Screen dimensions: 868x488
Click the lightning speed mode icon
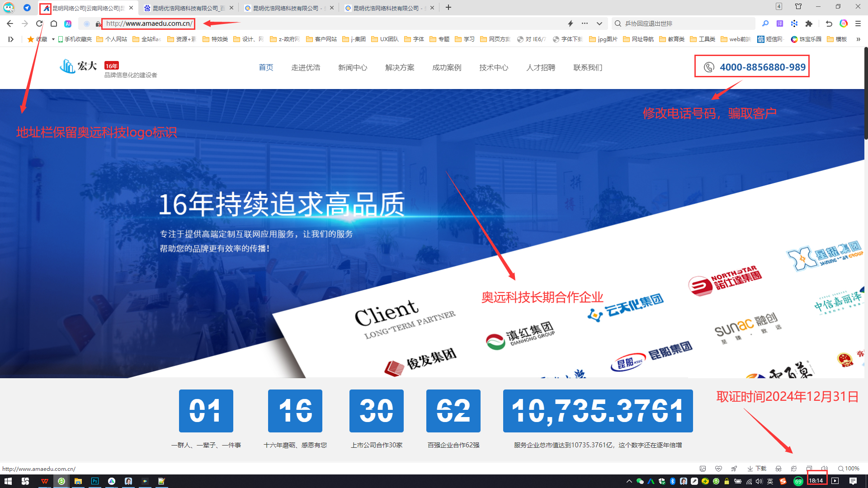pyautogui.click(x=571, y=23)
